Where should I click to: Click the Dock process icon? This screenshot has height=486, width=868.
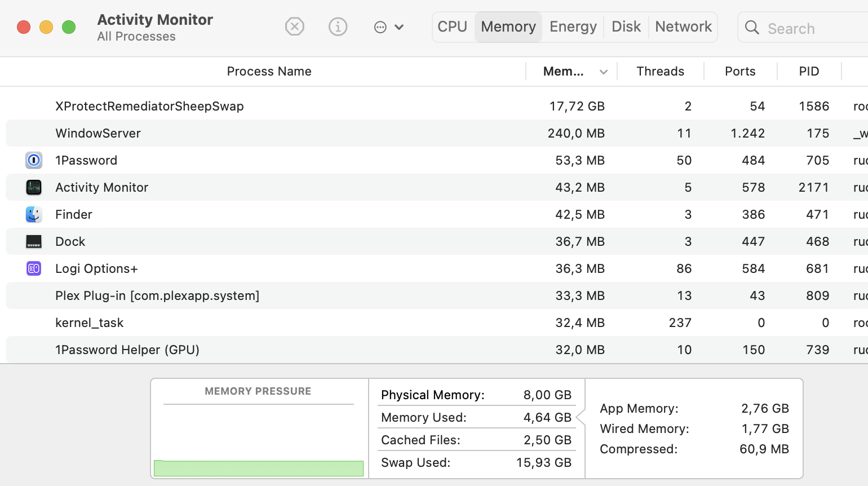[34, 241]
